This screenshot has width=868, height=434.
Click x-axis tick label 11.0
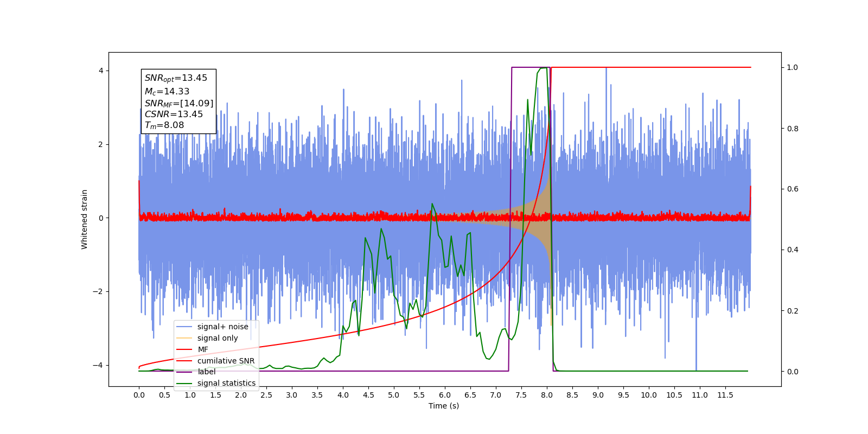pos(700,395)
